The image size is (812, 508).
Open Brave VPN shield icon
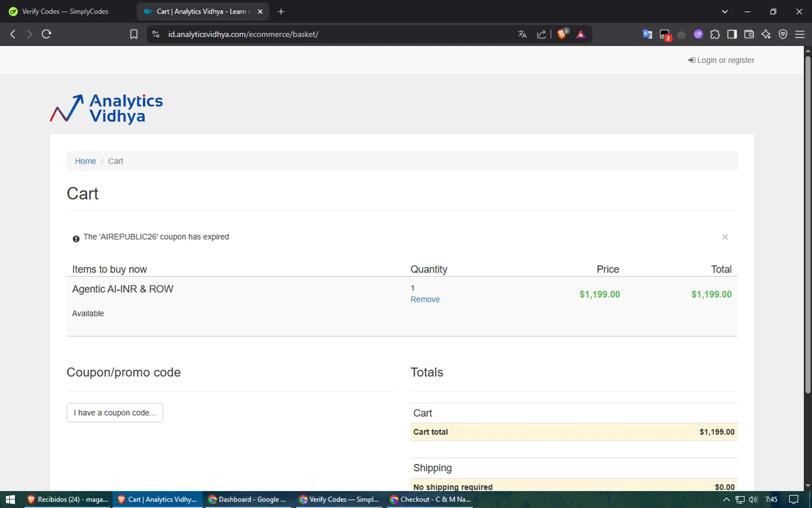(x=783, y=34)
